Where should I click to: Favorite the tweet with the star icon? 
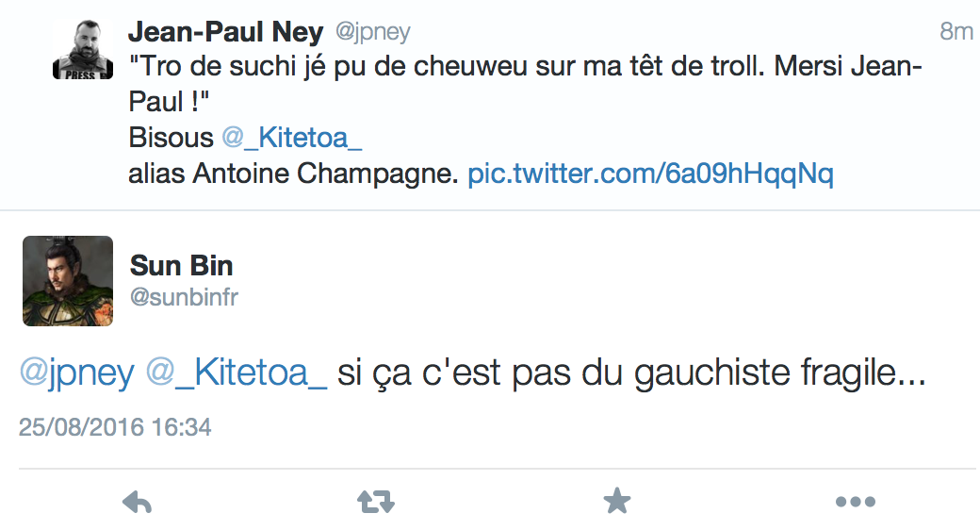[617, 501]
